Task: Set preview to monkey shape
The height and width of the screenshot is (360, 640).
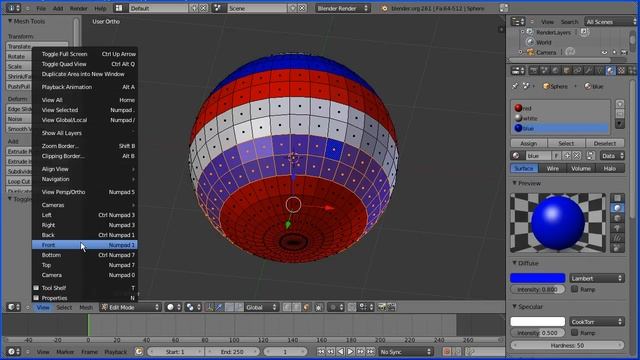Action: (x=618, y=228)
